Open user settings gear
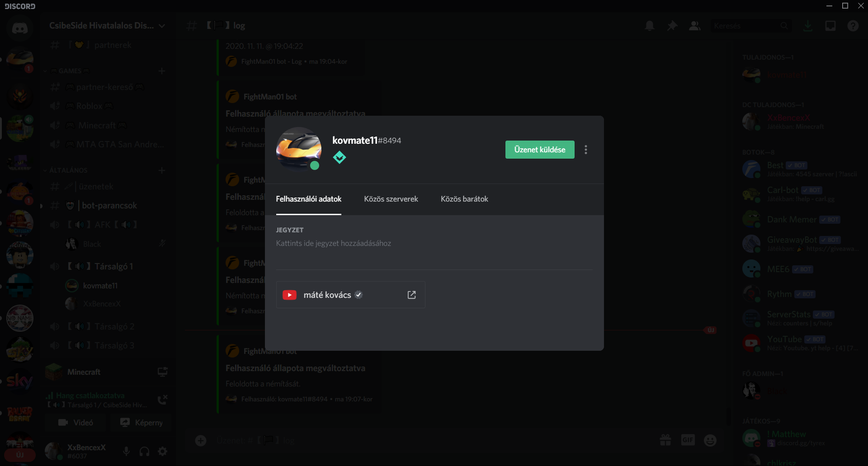Viewport: 868px width, 466px height. pos(162,451)
